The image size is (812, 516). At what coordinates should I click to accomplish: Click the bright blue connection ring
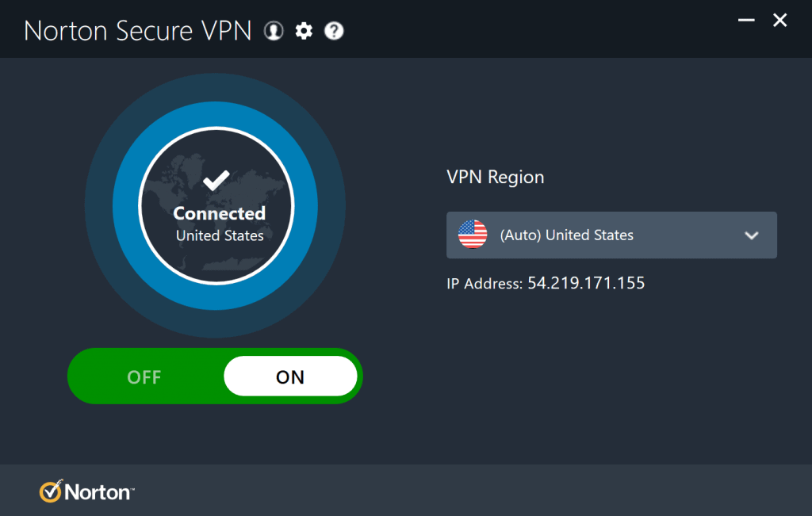pyautogui.click(x=125, y=208)
